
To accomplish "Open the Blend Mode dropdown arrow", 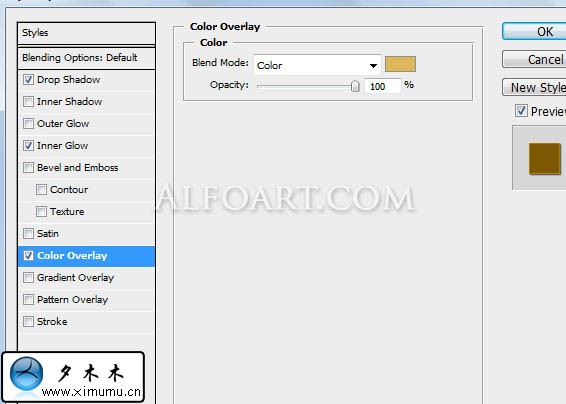I will 373,66.
